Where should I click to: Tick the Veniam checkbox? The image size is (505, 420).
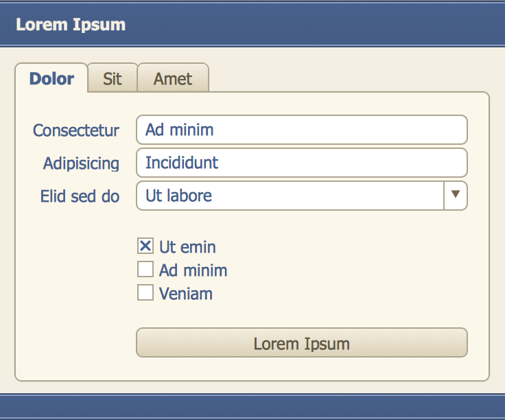coord(145,293)
